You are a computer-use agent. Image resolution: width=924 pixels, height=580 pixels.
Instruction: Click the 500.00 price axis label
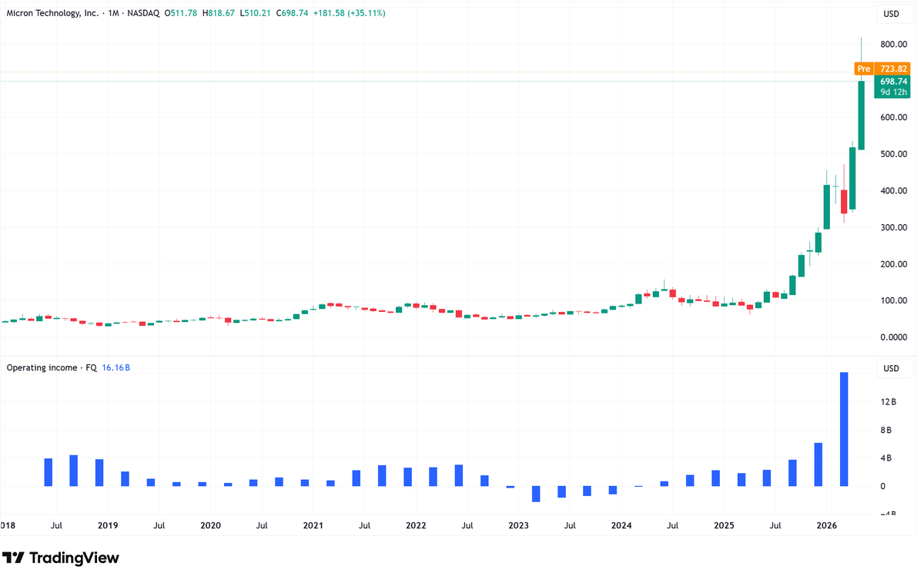point(894,154)
